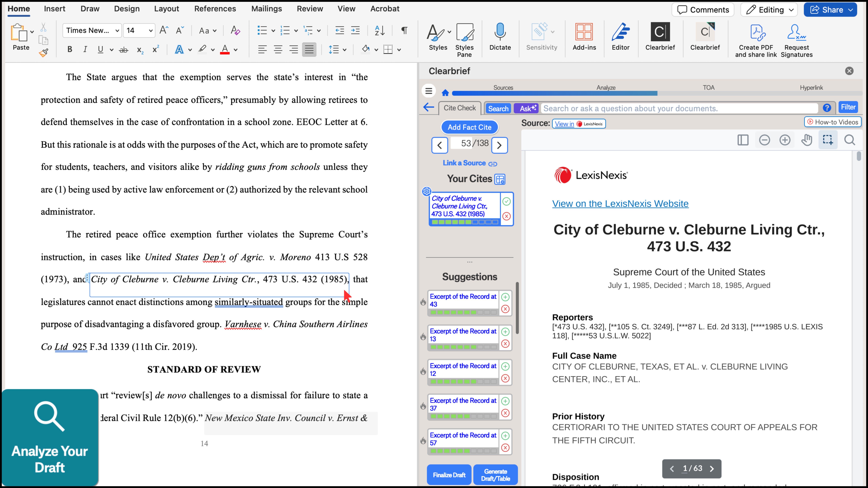Open the help question mark icon

pos(827,108)
